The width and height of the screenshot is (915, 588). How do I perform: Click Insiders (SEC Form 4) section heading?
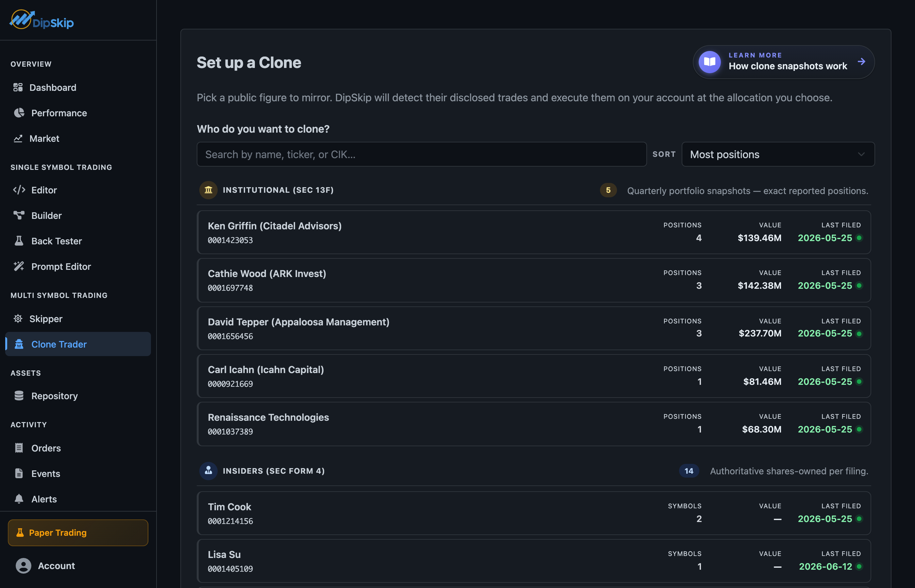coord(274,471)
